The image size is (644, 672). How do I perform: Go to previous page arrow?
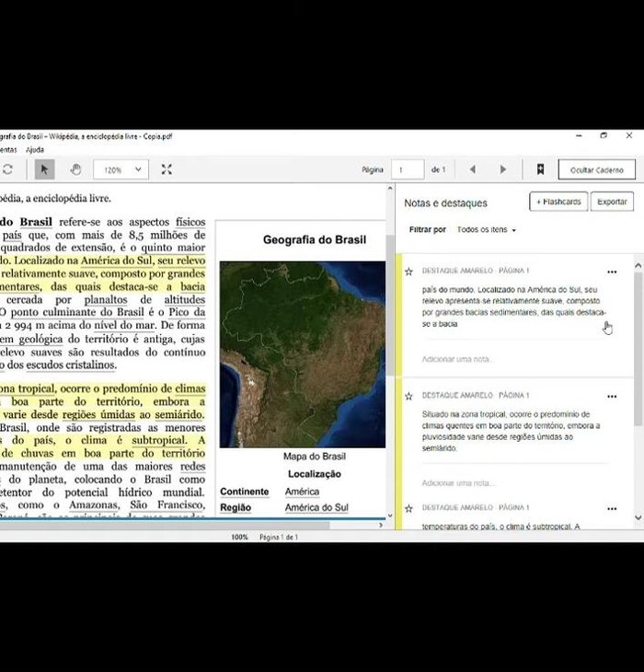[x=473, y=169]
